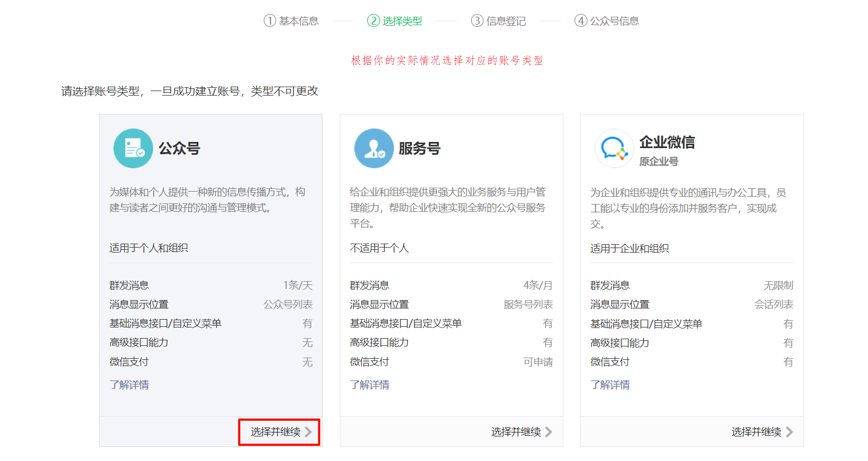The image size is (868, 461).
Task: Click the 服务号 card title text
Action: 419,149
